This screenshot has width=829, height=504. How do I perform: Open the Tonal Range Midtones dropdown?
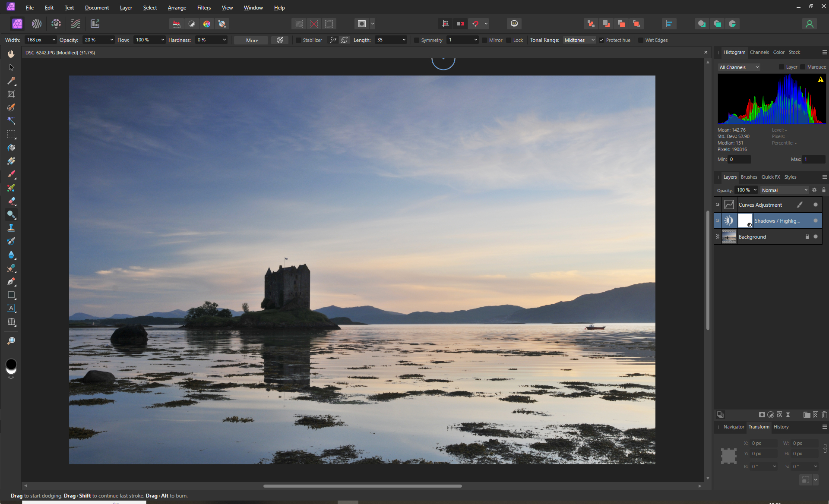point(579,40)
